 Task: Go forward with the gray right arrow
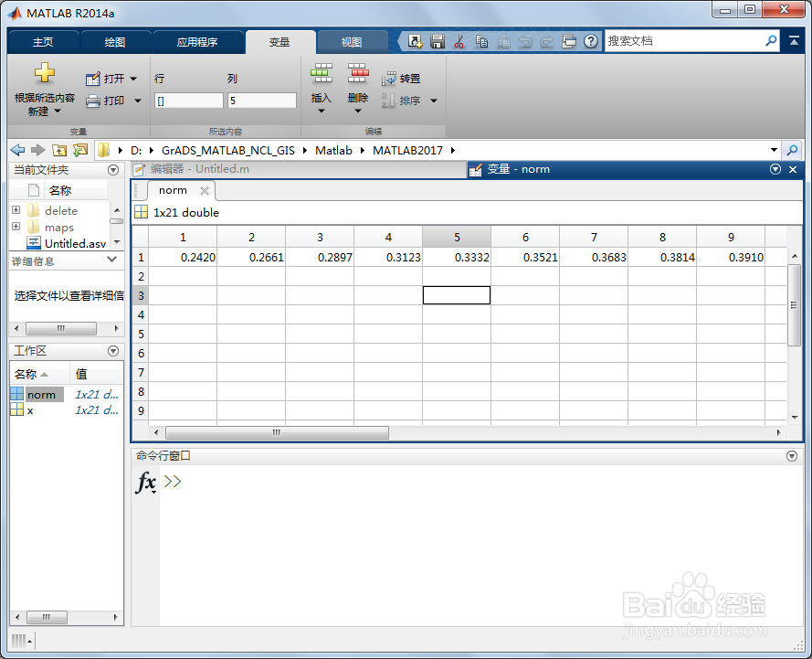click(x=37, y=150)
